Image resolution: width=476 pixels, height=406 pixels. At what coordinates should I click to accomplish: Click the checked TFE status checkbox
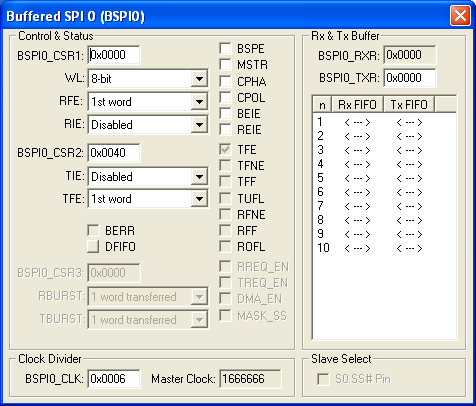[225, 149]
